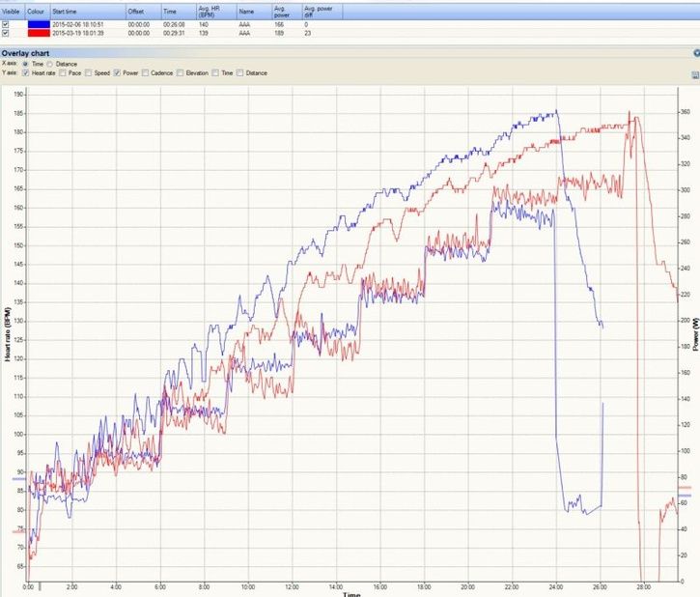Image resolution: width=700 pixels, height=597 pixels.
Task: Switch X axis to Distance
Action: click(x=49, y=63)
